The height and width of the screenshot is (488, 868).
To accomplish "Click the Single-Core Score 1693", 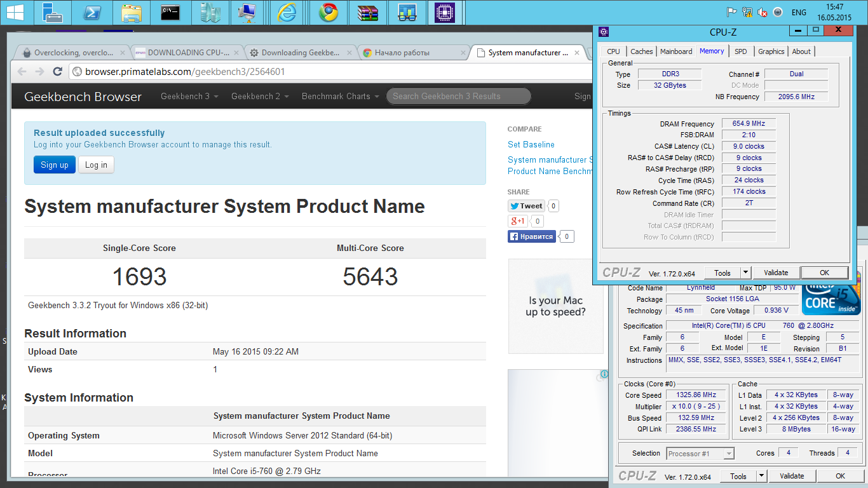I will click(x=139, y=276).
